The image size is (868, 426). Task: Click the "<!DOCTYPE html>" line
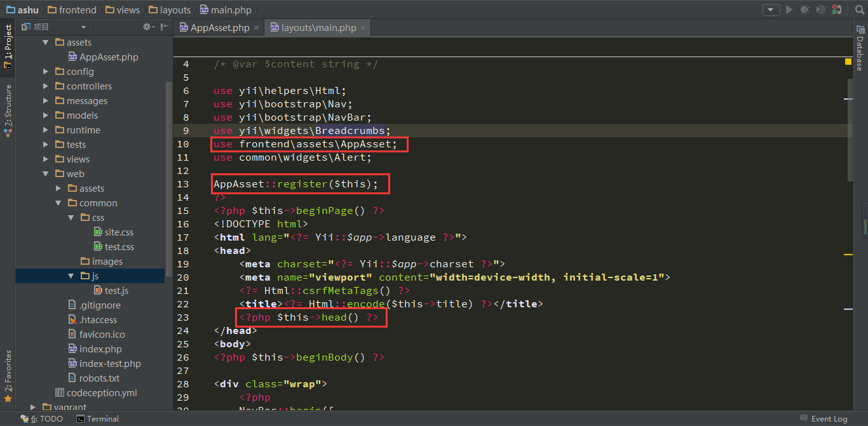click(261, 224)
